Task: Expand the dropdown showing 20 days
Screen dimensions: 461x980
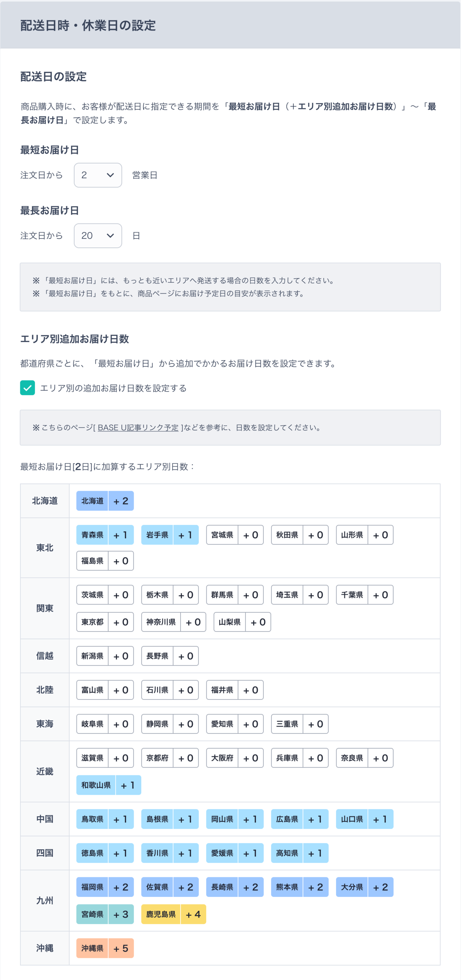Action: [x=97, y=236]
